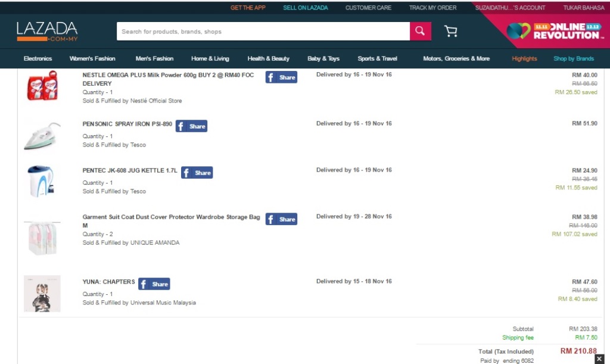Share Pentec Jug Kettle on Facebook
The image size is (610, 364).
coord(197,173)
